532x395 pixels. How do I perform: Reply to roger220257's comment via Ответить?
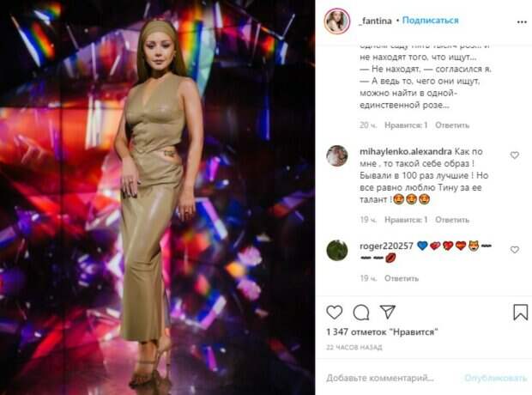coord(402,278)
